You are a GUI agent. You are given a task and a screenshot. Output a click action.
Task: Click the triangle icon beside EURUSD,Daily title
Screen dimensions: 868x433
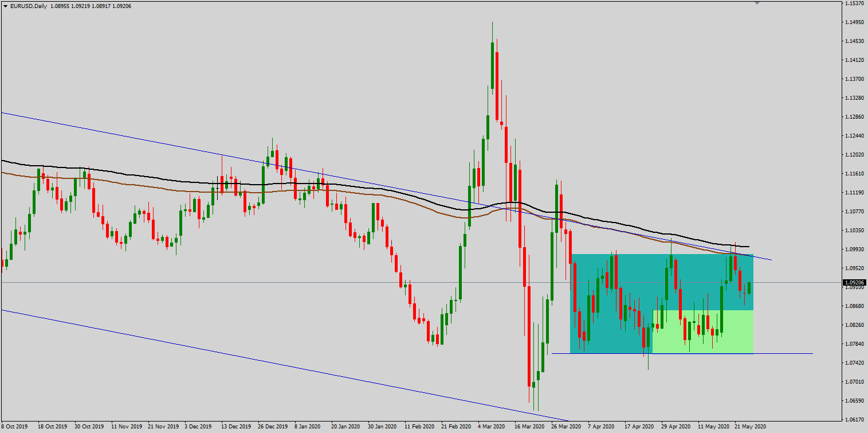[x=5, y=6]
